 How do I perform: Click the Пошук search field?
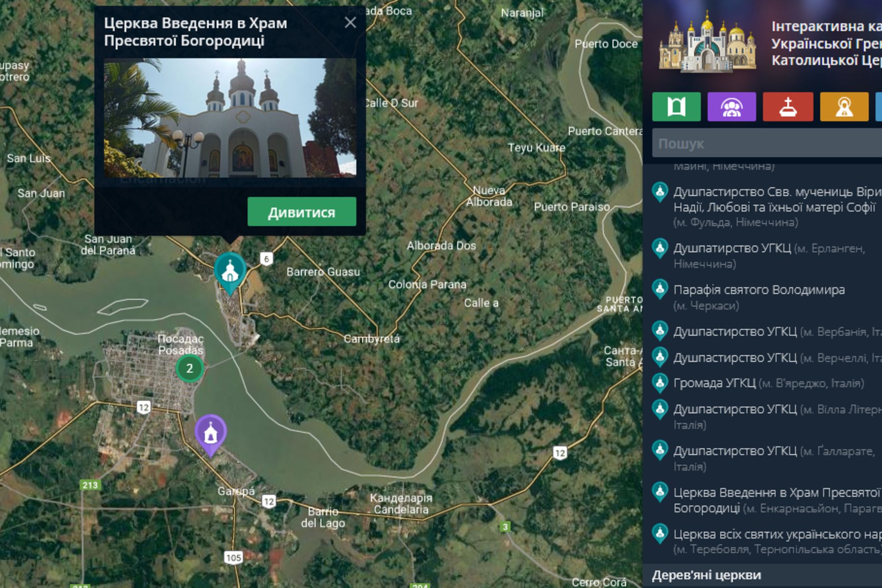pos(764,144)
